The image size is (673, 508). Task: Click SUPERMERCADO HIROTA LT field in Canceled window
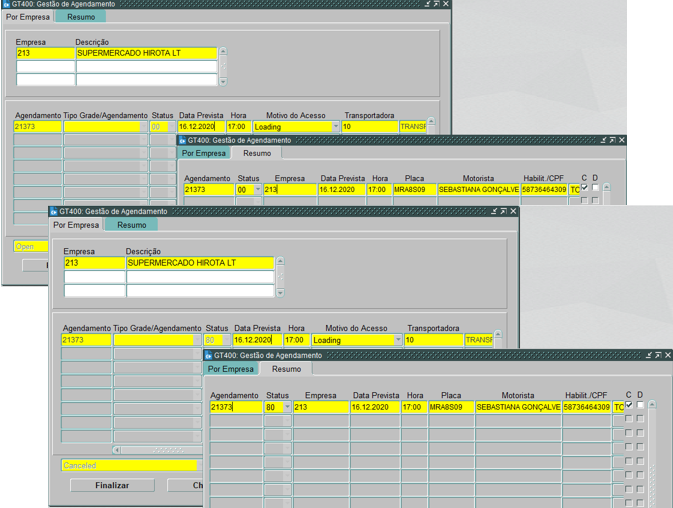200,263
